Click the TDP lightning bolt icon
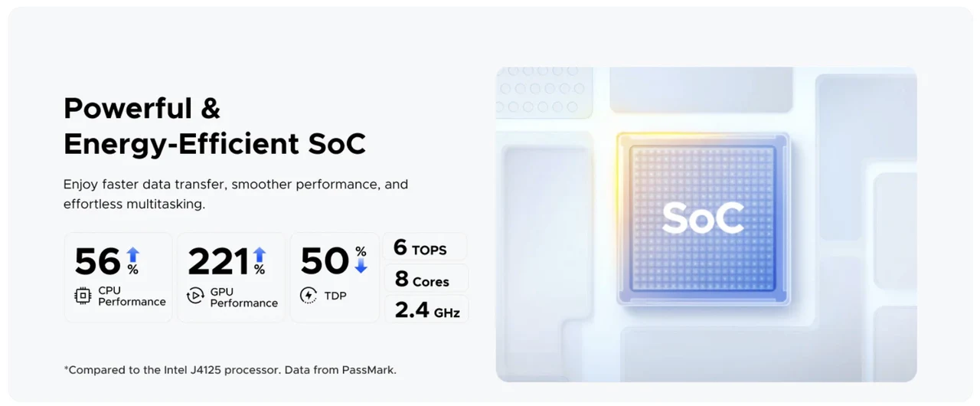The width and height of the screenshot is (980, 406). (309, 296)
